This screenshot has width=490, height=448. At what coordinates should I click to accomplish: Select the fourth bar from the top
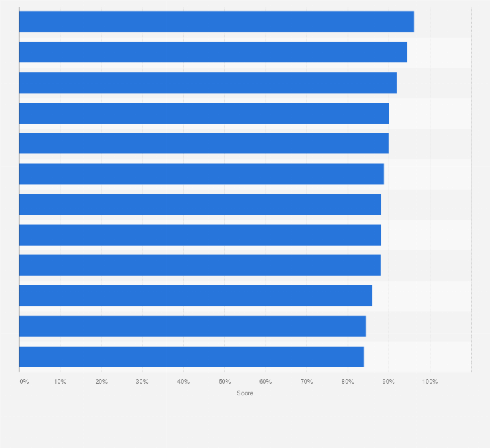pyautogui.click(x=204, y=113)
